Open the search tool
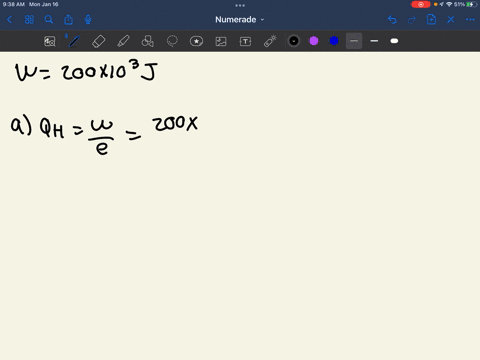The image size is (480, 360). (x=49, y=20)
